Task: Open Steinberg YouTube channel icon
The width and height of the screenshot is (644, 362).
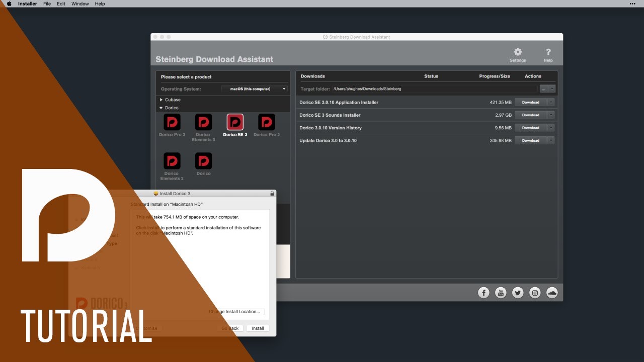Action: [501, 293]
